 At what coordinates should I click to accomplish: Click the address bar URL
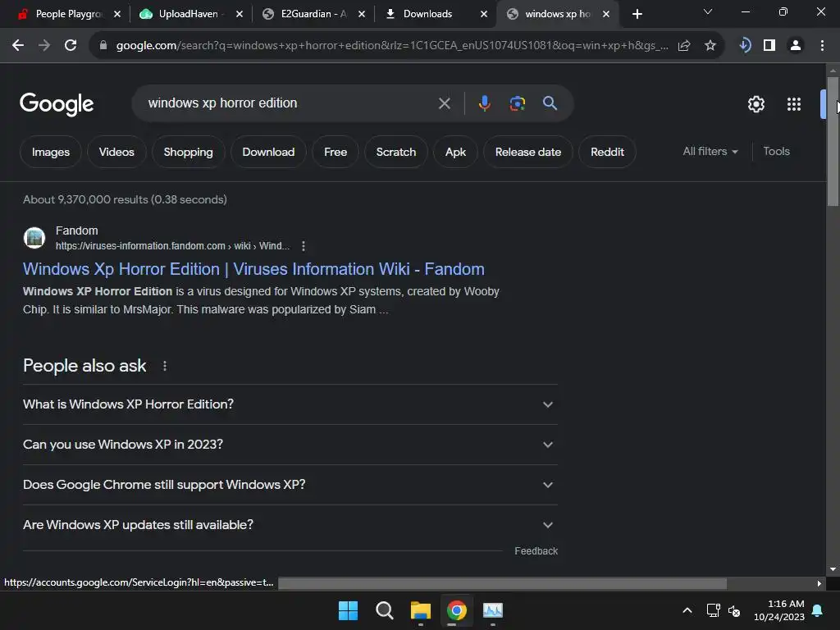coord(391,46)
